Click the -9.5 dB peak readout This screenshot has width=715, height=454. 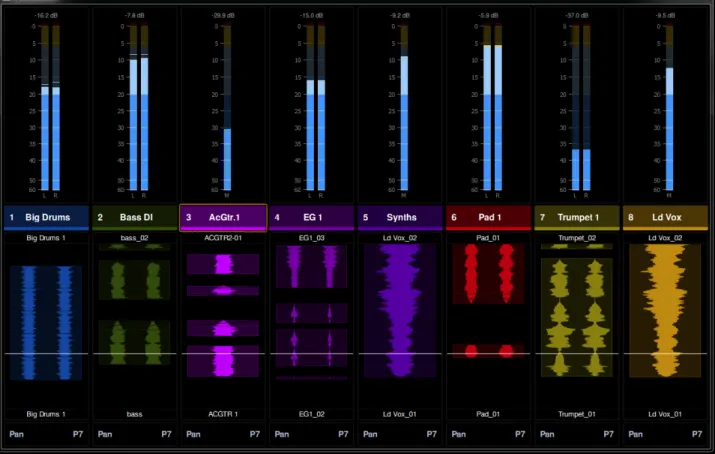point(665,15)
